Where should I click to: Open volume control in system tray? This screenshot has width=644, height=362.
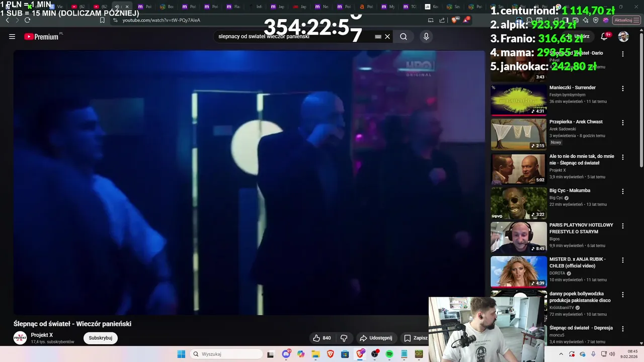point(612,354)
